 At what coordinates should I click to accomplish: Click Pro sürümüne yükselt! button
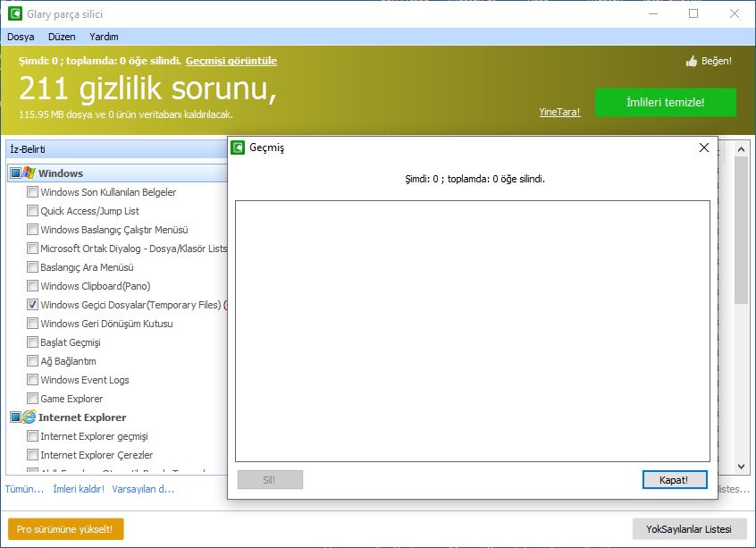[65, 529]
